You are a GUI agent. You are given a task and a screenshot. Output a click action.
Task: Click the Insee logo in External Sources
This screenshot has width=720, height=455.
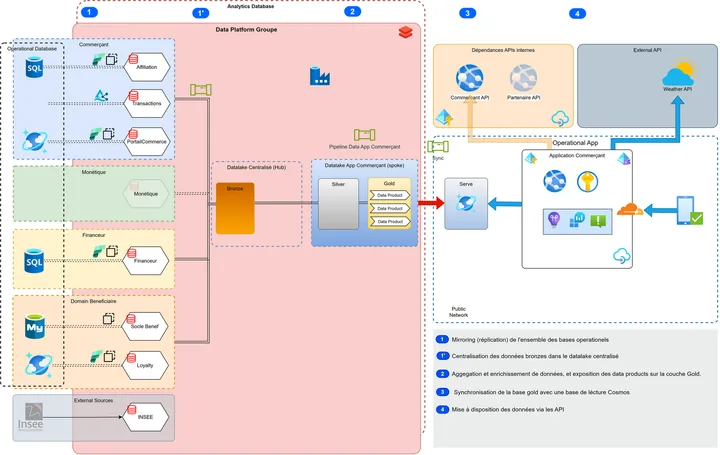[31, 417]
